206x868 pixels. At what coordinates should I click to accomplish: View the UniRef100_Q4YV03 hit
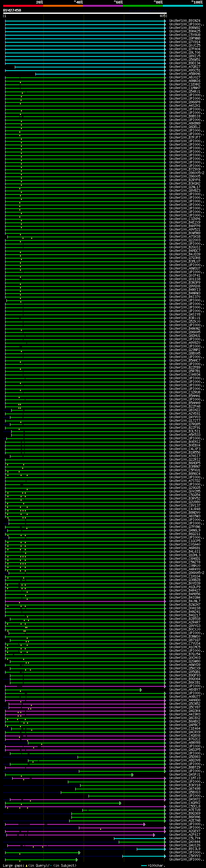coord(185,417)
